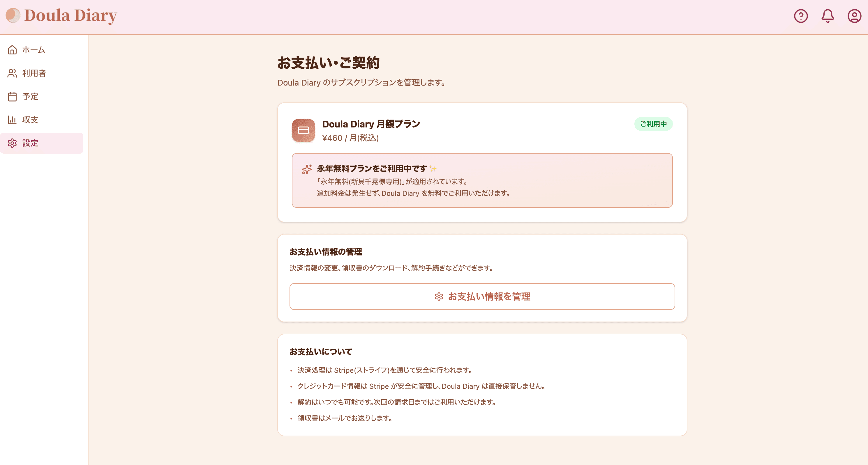Open 収支 in the sidebar
Viewport: 868px width, 465px height.
tap(42, 120)
